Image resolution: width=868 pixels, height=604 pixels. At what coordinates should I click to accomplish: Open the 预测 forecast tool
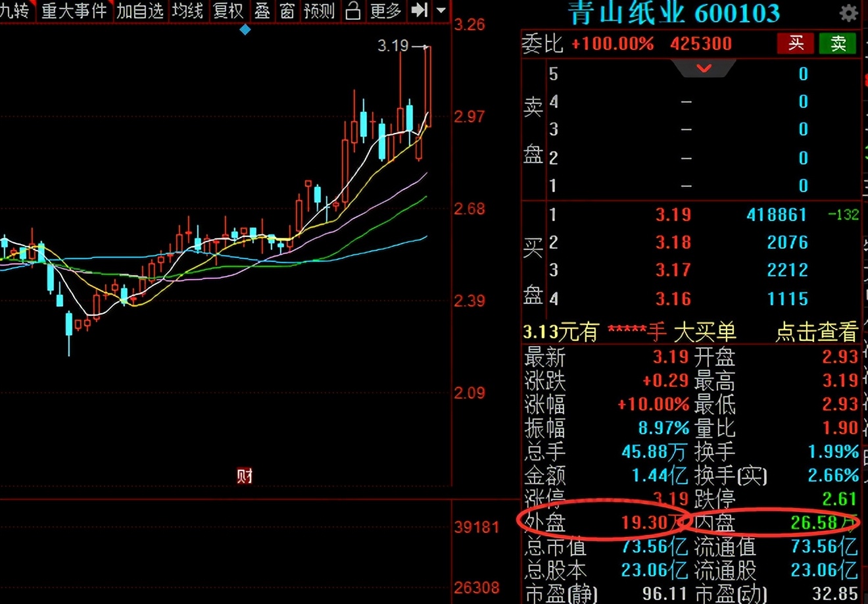320,11
